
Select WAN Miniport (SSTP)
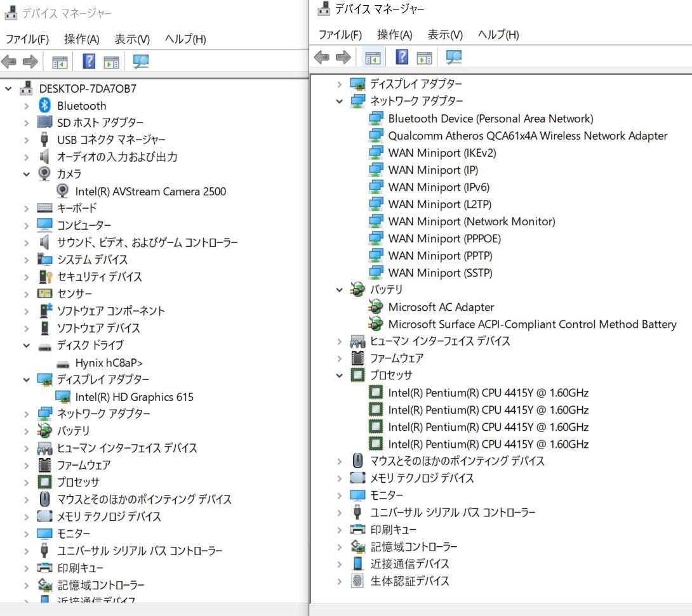[x=441, y=273]
